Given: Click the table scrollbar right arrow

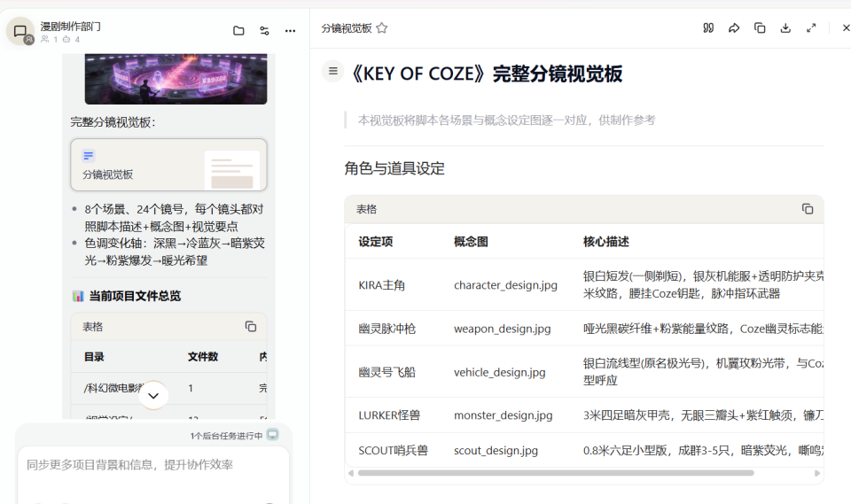Looking at the screenshot, I should point(816,473).
